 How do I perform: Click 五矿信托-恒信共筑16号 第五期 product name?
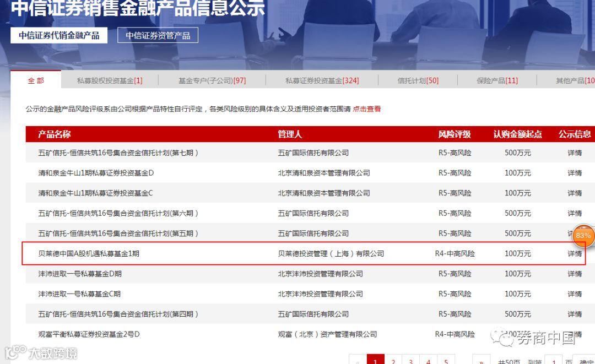click(x=118, y=233)
